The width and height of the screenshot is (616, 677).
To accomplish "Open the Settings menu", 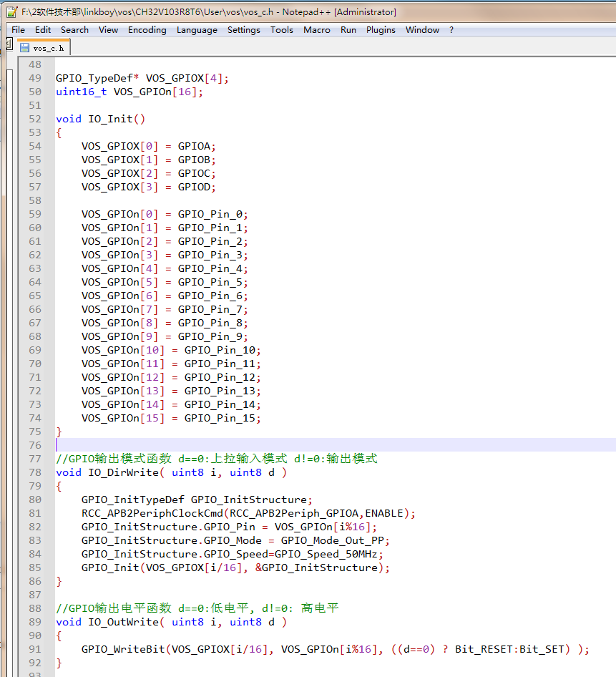I will click(243, 30).
